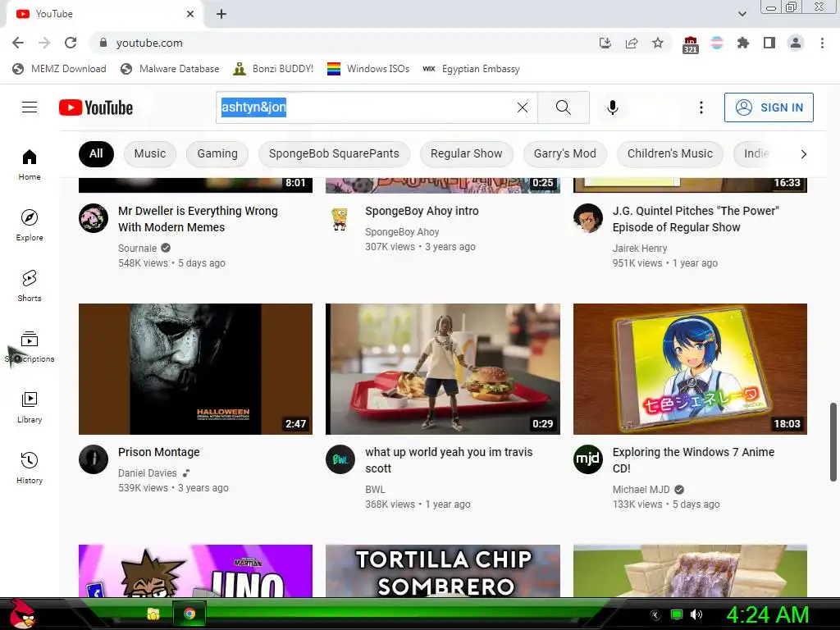Click the page vertical scrollbar thumb
840x630 pixels.
pos(833,442)
